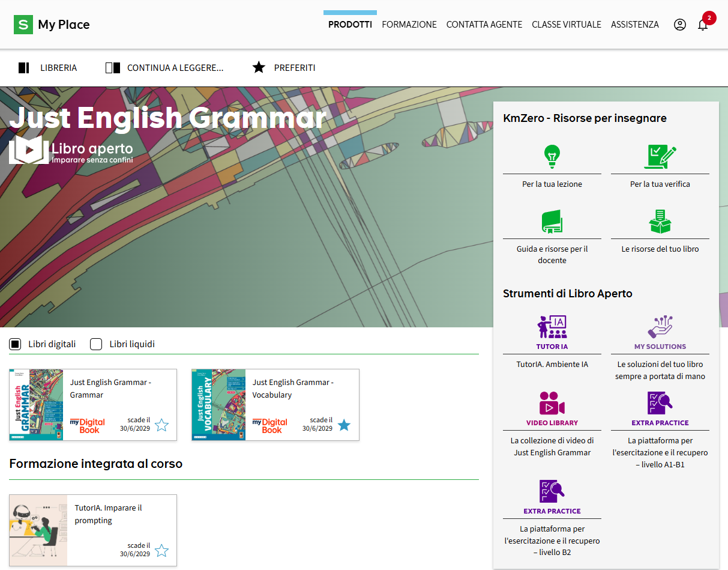Open the TutorIA prompting course thumbnail
The height and width of the screenshot is (570, 728).
coord(38,530)
